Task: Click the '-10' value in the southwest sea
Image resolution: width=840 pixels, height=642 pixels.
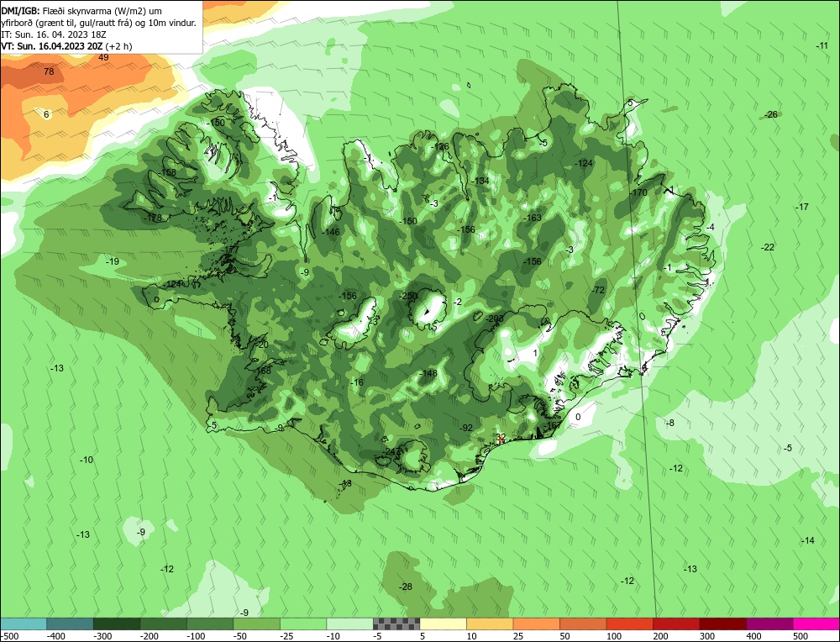Action: point(87,460)
